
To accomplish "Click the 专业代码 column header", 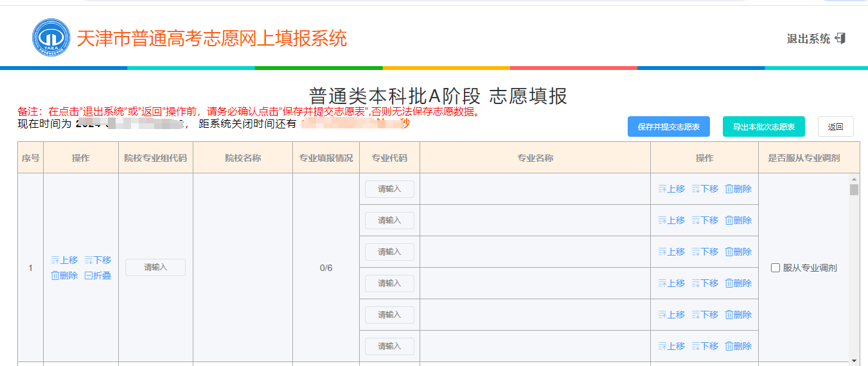I will point(389,158).
